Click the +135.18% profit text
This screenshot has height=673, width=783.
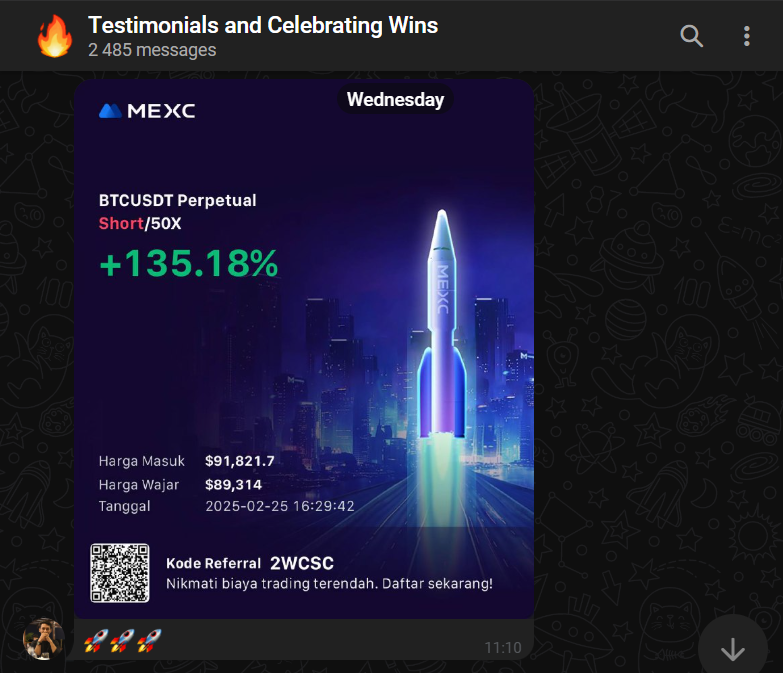click(x=189, y=263)
